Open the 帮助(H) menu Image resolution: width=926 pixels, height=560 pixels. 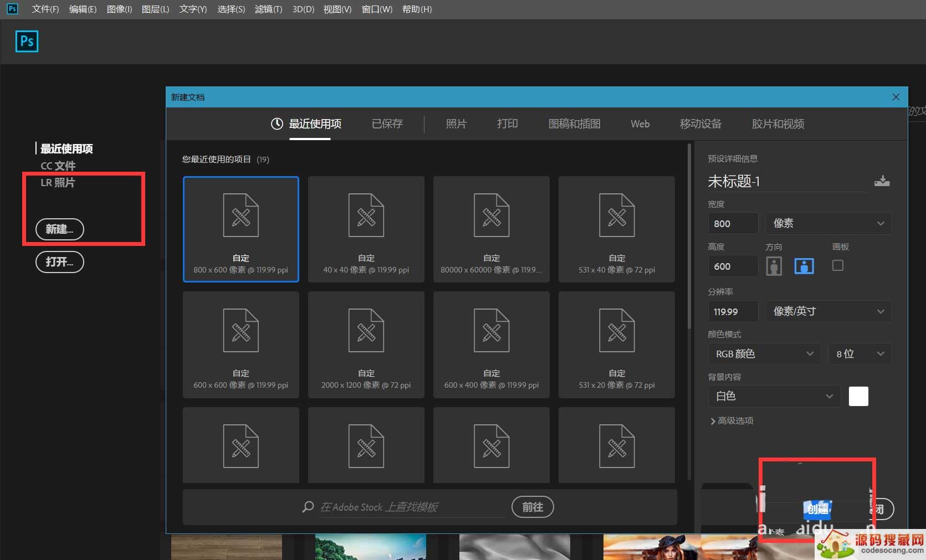(x=417, y=9)
